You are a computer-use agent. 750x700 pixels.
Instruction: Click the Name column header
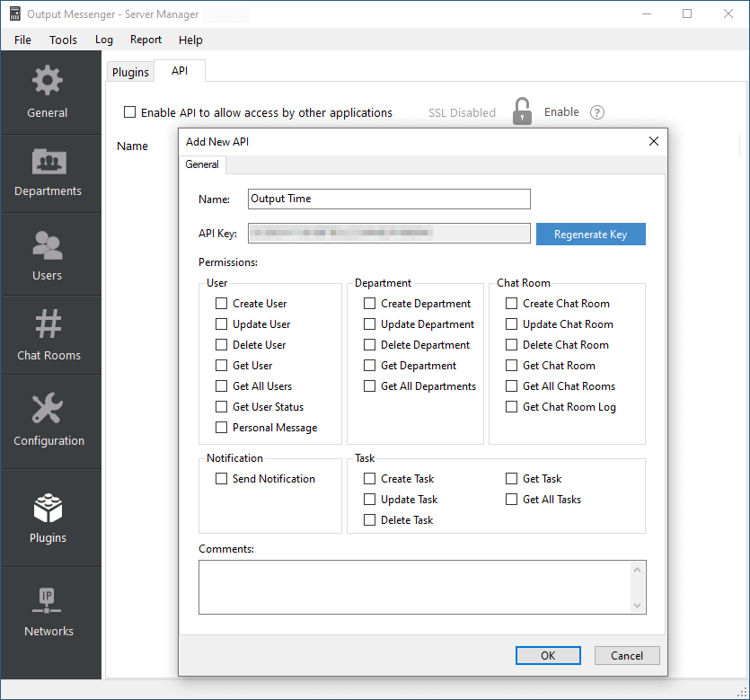(x=133, y=146)
